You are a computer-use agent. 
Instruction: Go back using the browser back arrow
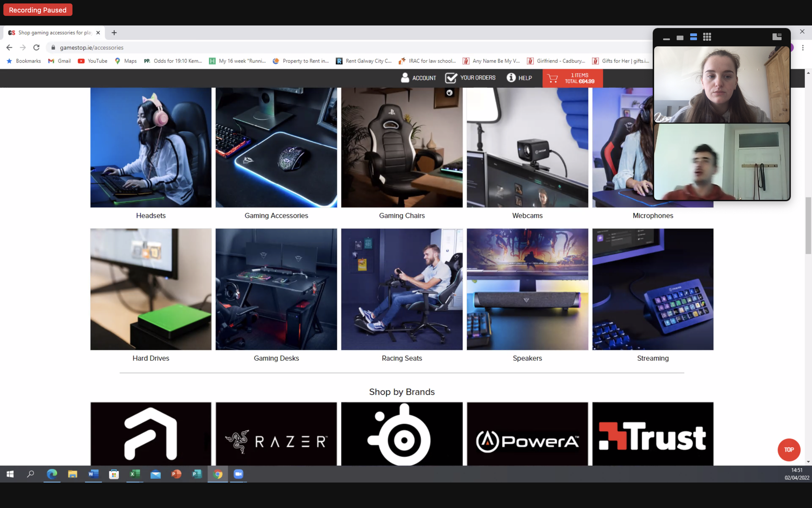[9, 47]
